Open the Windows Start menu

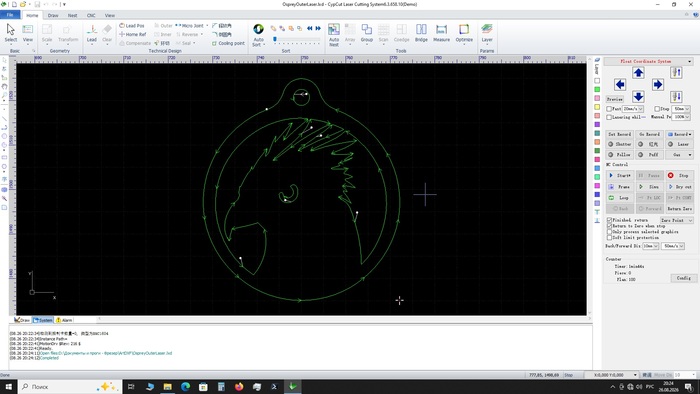point(8,386)
